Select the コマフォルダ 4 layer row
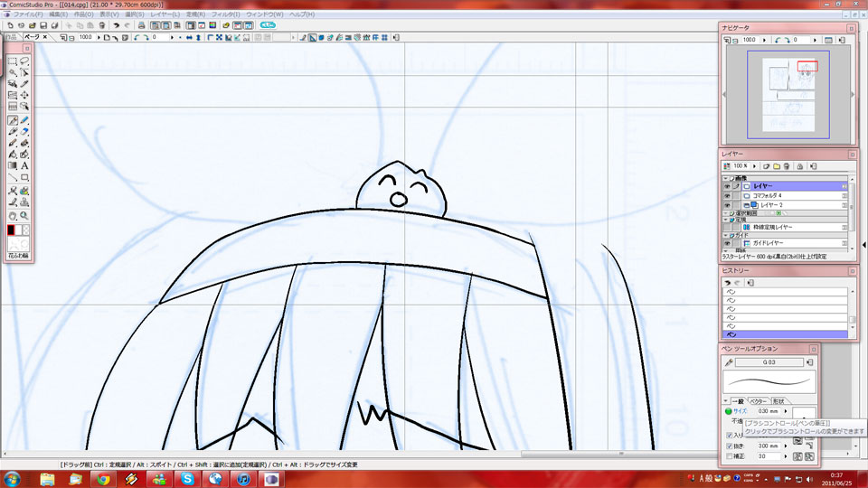Viewport: 868px width, 488px height. 793,196
